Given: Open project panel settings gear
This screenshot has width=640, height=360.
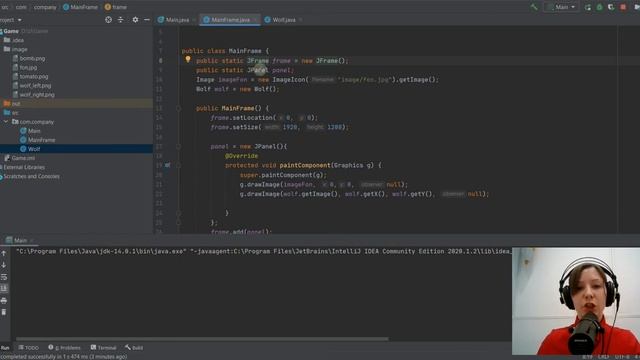Looking at the screenshot, I should [135, 20].
